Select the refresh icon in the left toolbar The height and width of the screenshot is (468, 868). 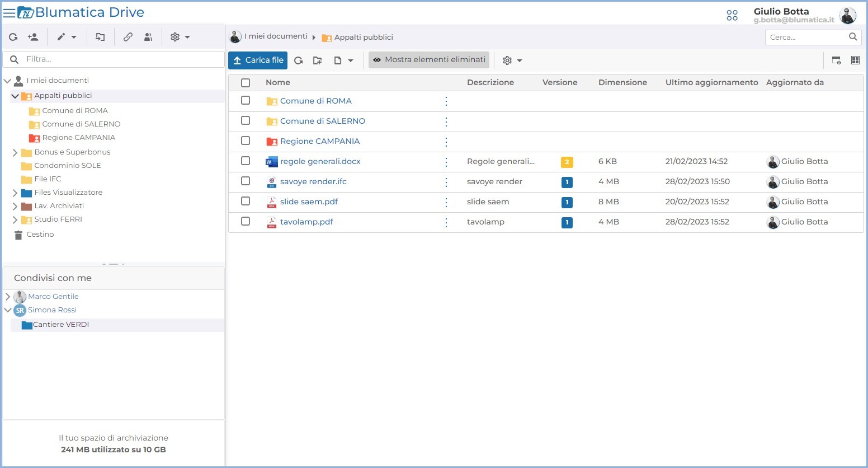(13, 37)
